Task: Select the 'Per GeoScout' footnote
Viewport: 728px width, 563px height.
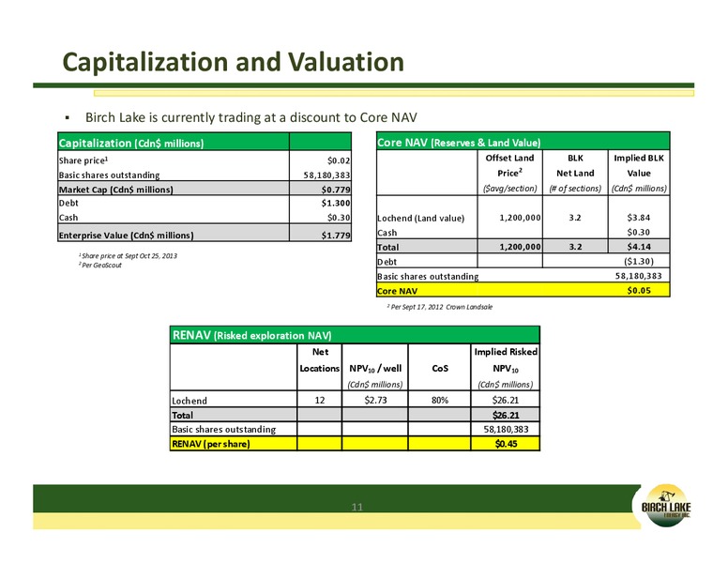Action: [99, 265]
